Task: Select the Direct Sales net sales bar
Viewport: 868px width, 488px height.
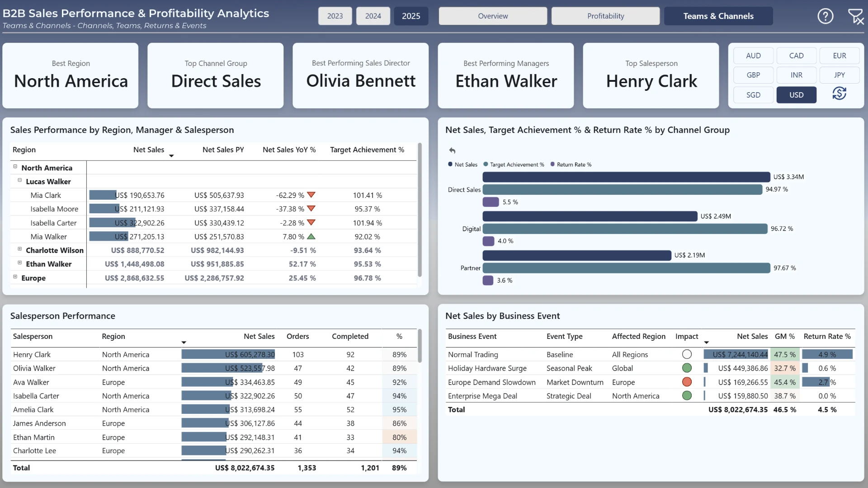Action: 626,177
